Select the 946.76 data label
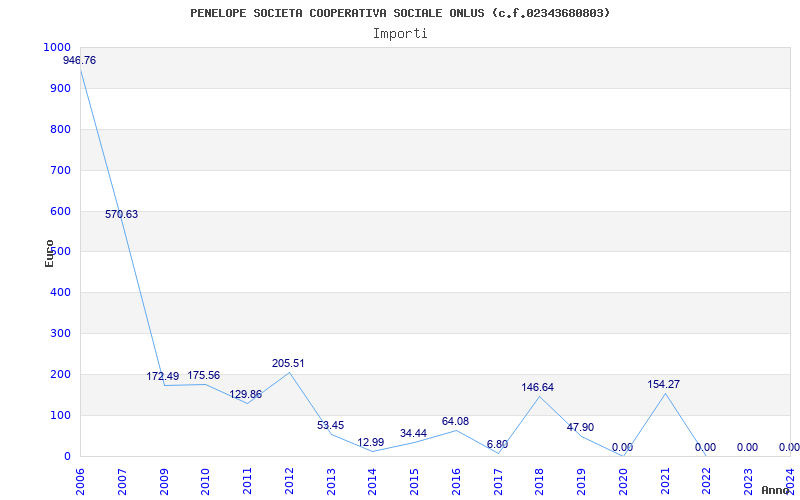 point(80,61)
